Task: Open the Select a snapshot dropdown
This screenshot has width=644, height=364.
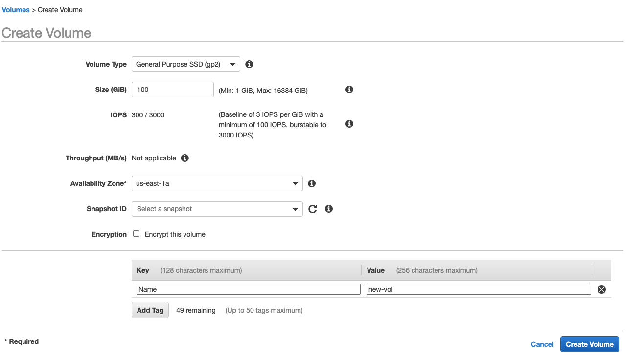Action: pos(217,209)
